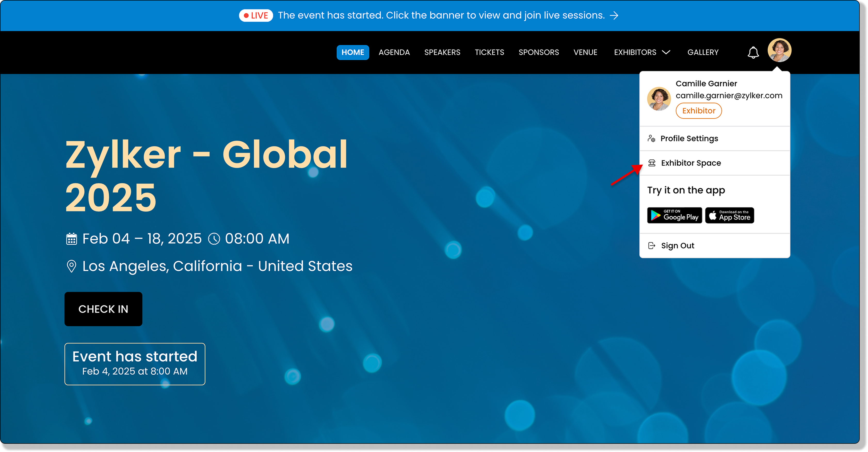This screenshot has height=452, width=868.
Task: Expand the Exhibitors dropdown chevron
Action: tap(666, 52)
